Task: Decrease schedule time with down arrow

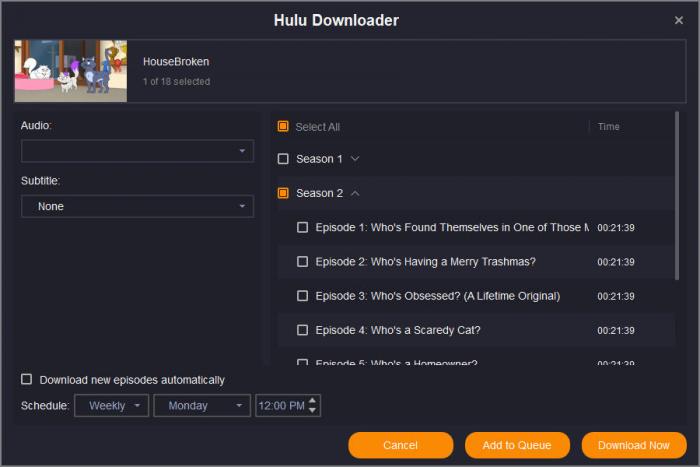Action: [x=313, y=411]
